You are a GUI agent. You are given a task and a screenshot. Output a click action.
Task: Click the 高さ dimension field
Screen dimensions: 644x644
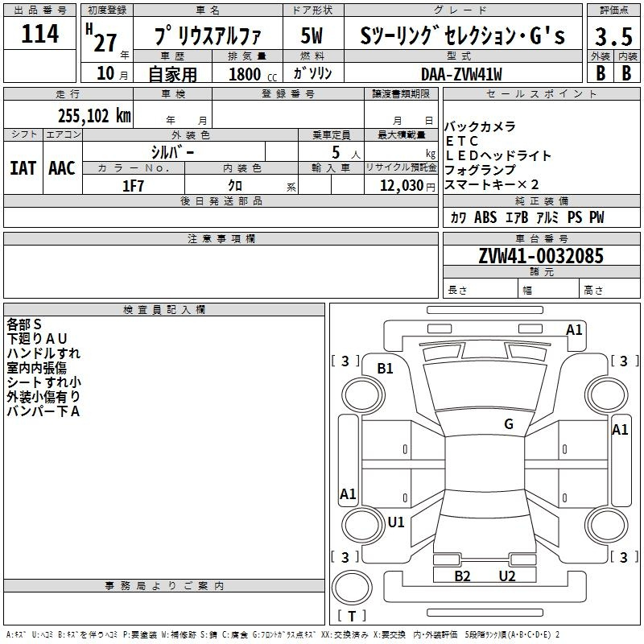(610, 290)
